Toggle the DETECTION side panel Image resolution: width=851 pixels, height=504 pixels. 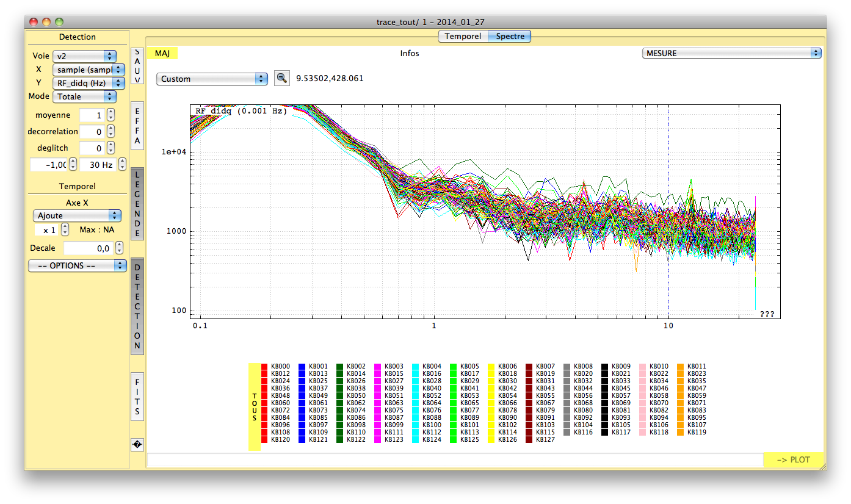click(x=137, y=306)
